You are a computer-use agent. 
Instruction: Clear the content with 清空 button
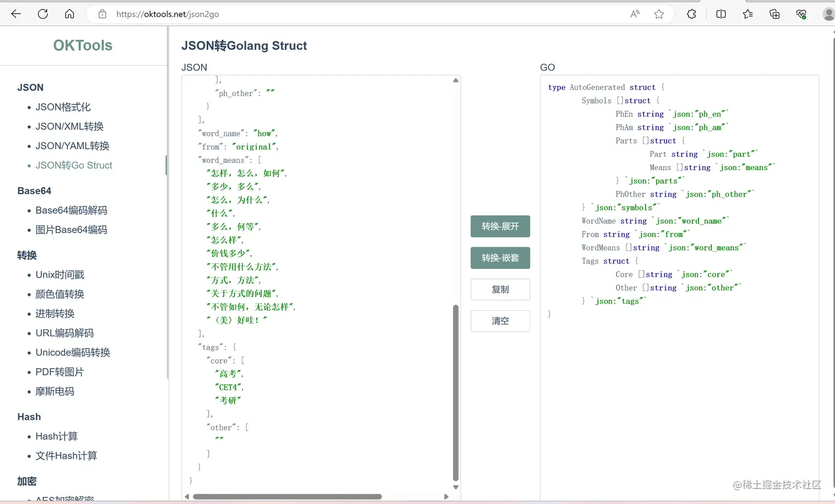coord(500,321)
